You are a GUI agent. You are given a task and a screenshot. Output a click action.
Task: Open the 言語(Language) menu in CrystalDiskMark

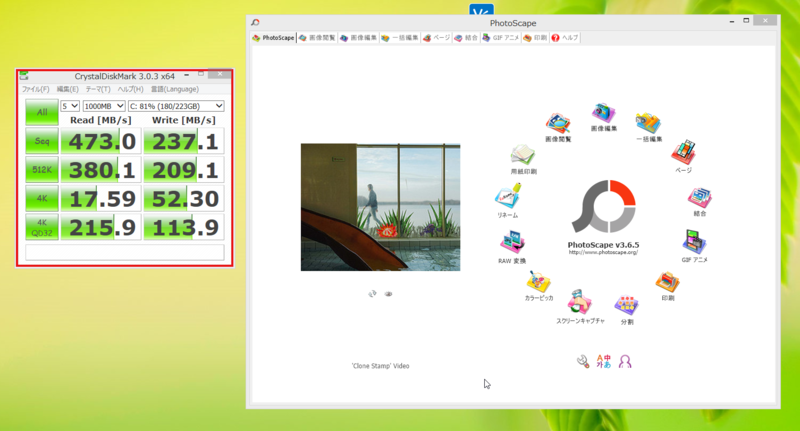pos(174,89)
